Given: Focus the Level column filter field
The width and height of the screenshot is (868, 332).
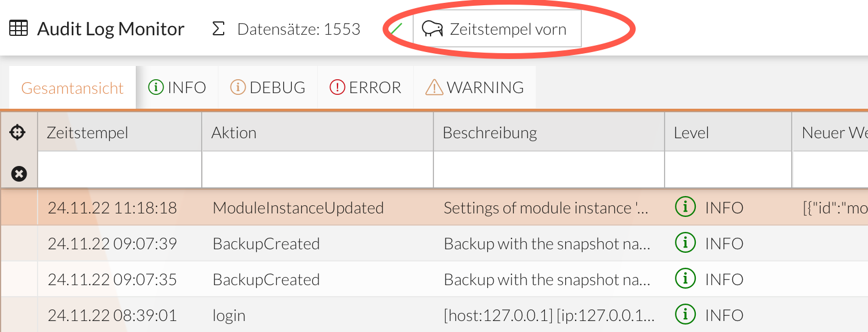Looking at the screenshot, I should point(728,169).
